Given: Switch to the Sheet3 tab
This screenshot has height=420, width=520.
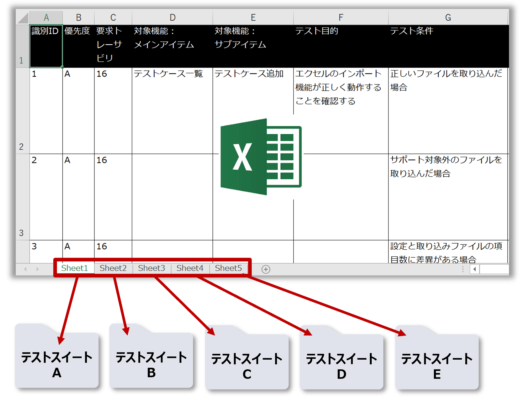Looking at the screenshot, I should pos(151,268).
